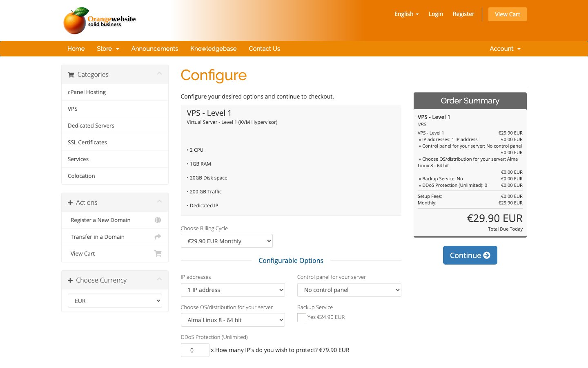Click the Login link
This screenshot has height=368, width=588.
[x=436, y=14]
